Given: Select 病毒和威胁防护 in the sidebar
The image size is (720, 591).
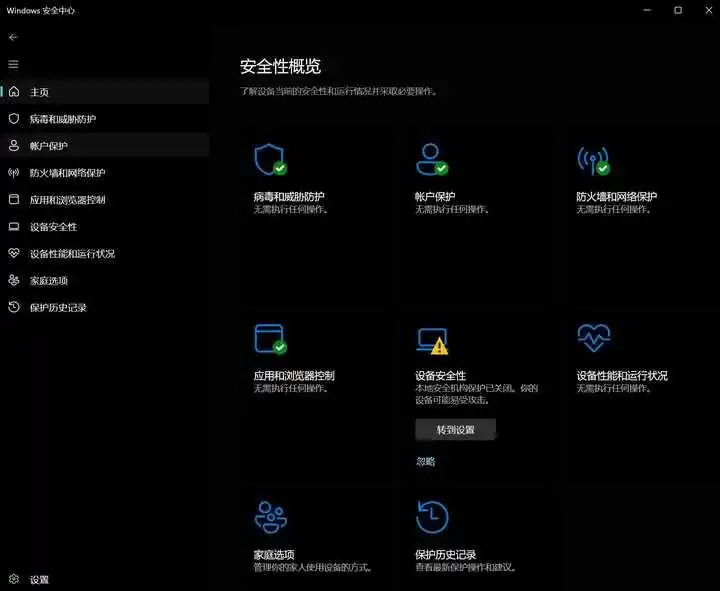Looking at the screenshot, I should point(105,119).
